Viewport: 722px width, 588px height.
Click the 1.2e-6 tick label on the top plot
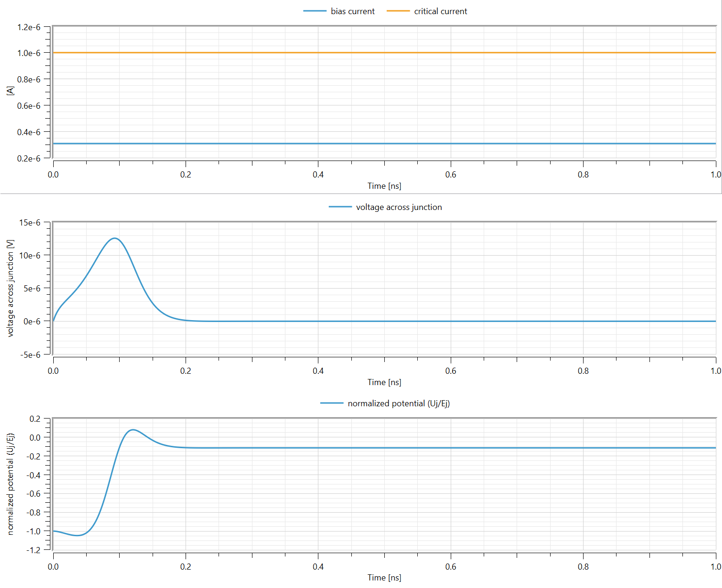click(29, 27)
